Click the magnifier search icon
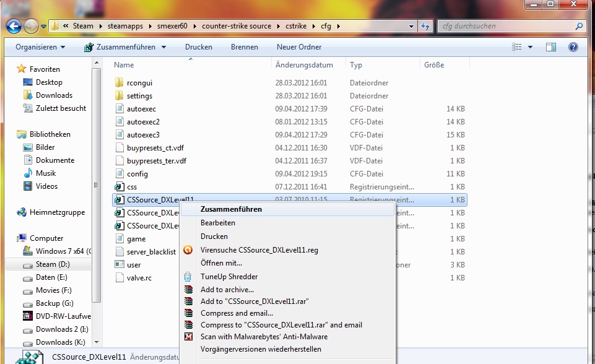595x364 pixels. point(579,26)
